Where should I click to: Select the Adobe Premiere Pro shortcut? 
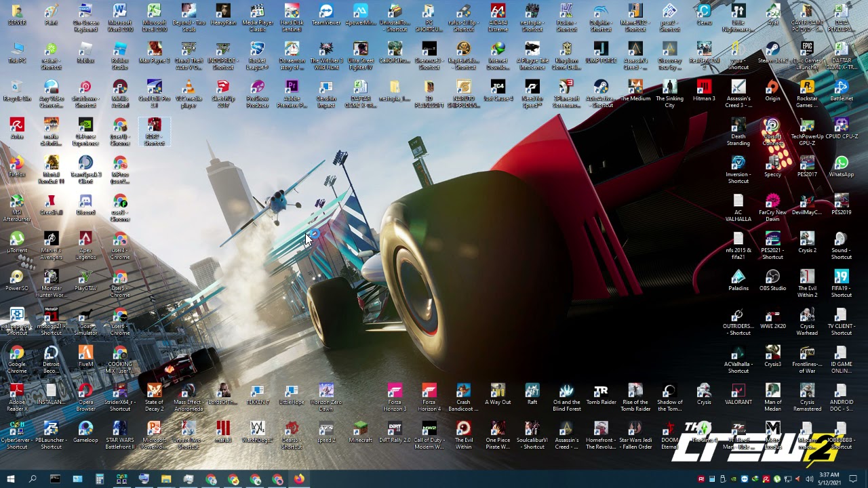292,94
